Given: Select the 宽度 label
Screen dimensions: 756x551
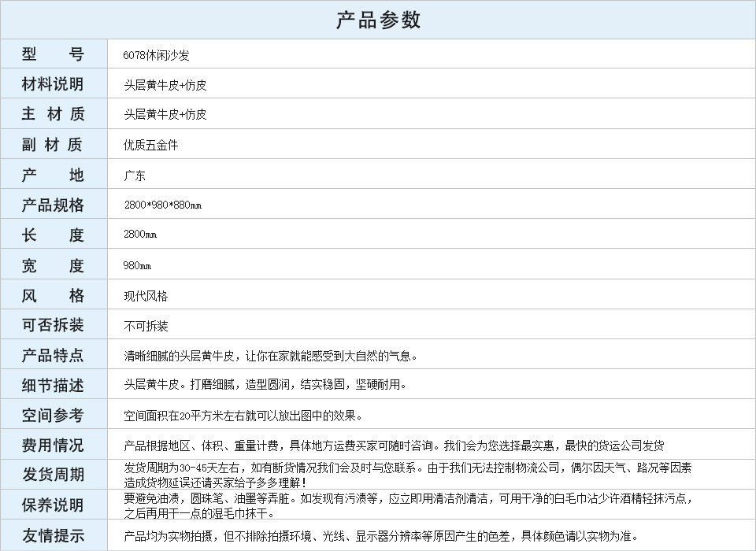Looking at the screenshot, I should (53, 265).
